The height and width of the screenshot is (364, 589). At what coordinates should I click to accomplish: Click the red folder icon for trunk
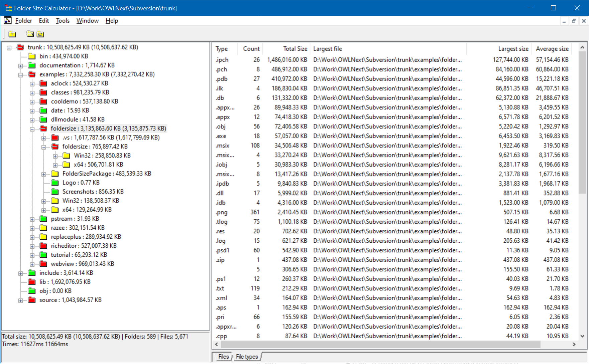[20, 47]
